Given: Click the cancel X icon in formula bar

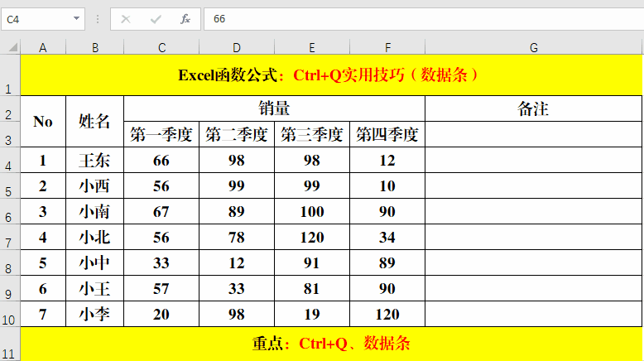Looking at the screenshot, I should 126,19.
